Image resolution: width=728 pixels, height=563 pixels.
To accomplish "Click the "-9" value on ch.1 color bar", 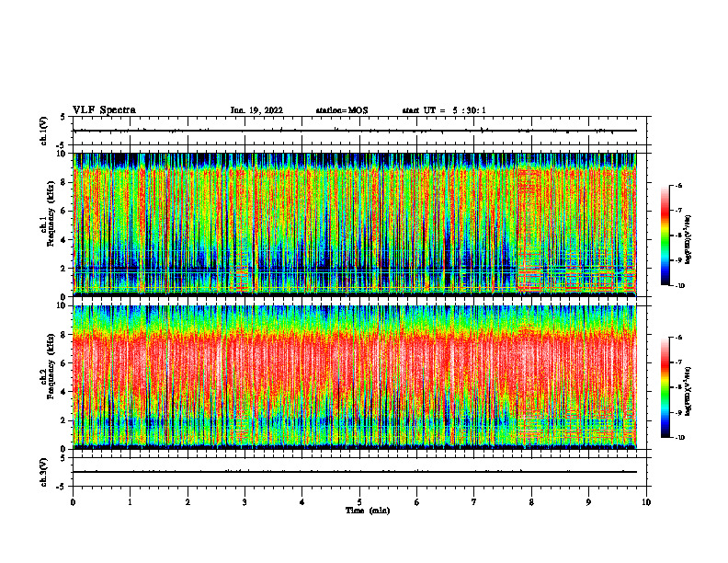I will [x=678, y=260].
